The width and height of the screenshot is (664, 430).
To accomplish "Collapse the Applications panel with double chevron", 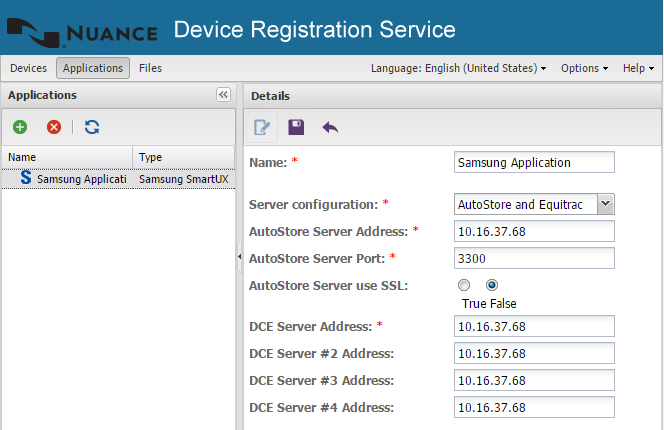I will (222, 95).
